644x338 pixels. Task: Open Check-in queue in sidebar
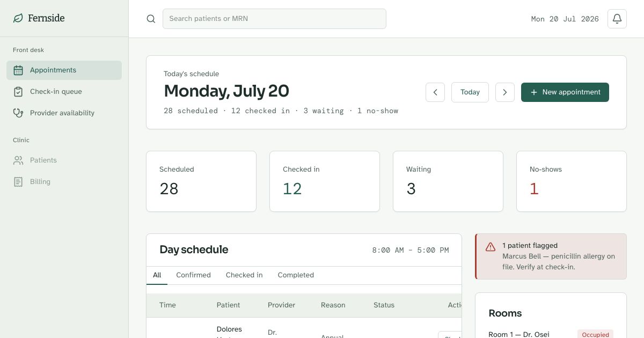pyautogui.click(x=64, y=92)
